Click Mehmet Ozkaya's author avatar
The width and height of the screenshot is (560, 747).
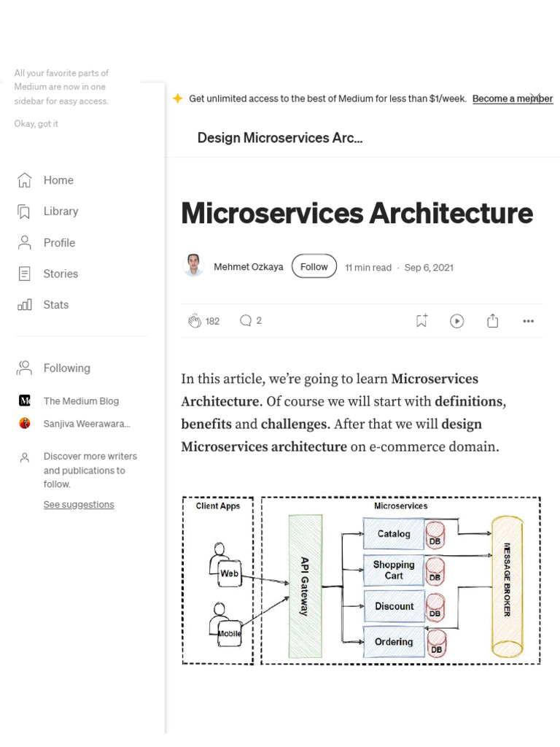click(x=193, y=266)
